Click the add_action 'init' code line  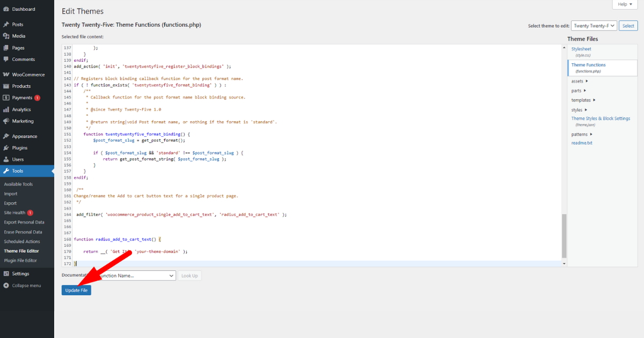[x=152, y=67]
